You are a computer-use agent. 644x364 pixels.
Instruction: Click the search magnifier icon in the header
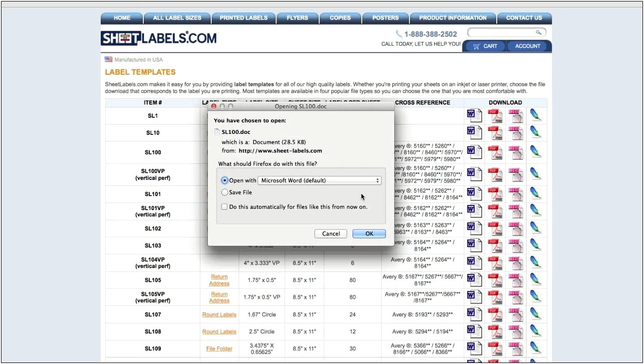(x=538, y=32)
